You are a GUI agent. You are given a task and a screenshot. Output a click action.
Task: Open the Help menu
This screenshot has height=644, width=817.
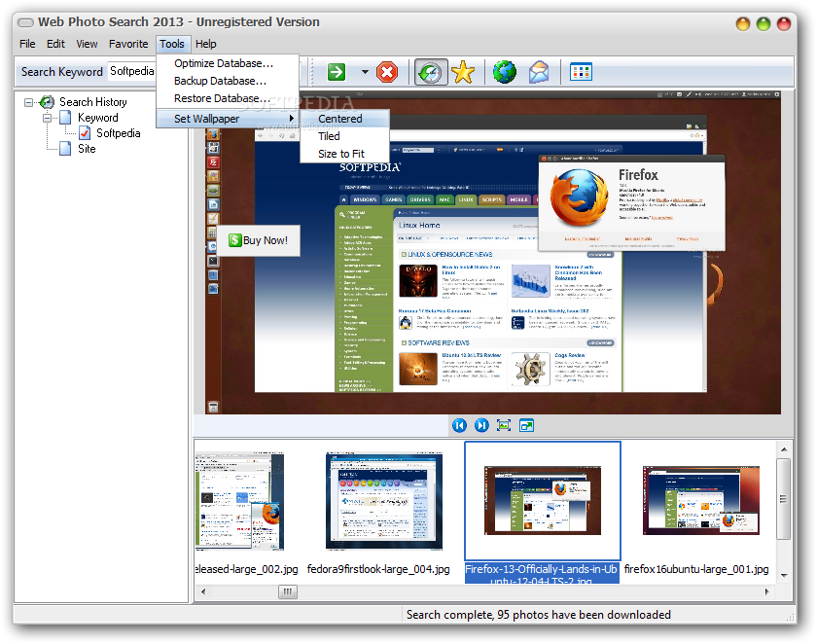point(206,44)
